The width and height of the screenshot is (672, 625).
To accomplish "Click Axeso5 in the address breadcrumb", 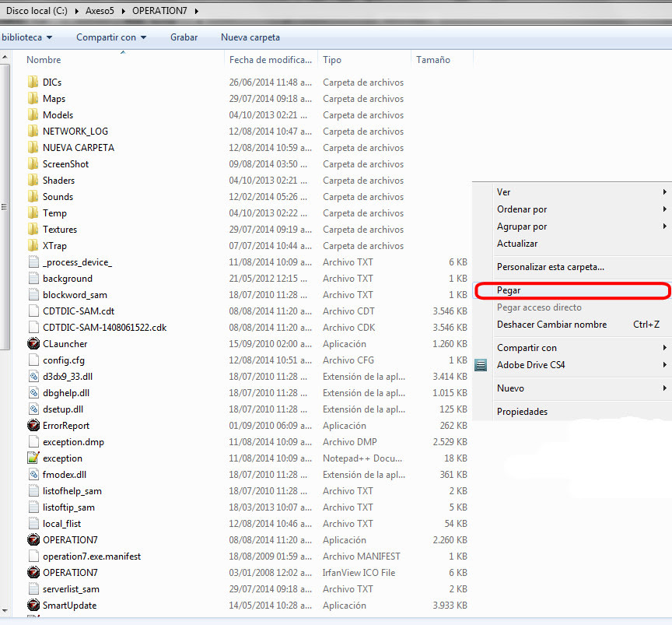I will click(x=100, y=11).
